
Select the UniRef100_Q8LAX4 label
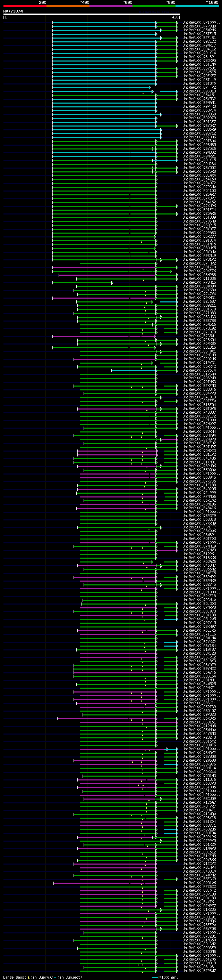click(x=199, y=175)
